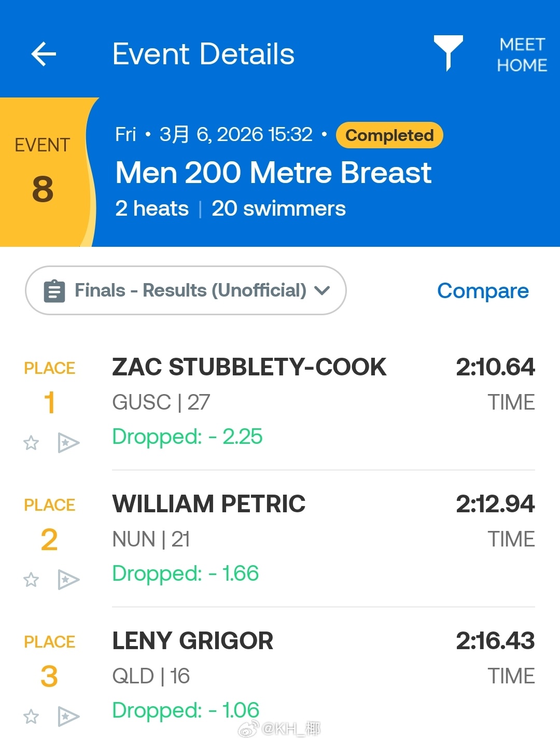Tap pennant flag icon for Zac Stubblety-Cook
The width and height of the screenshot is (560, 743).
[68, 443]
